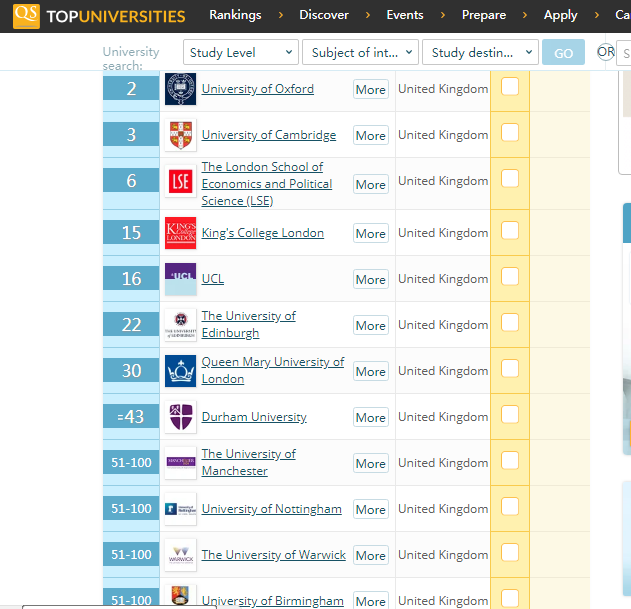Screen dimensions: 631x609
Task: Click the search input field beside OR
Action: coord(624,53)
